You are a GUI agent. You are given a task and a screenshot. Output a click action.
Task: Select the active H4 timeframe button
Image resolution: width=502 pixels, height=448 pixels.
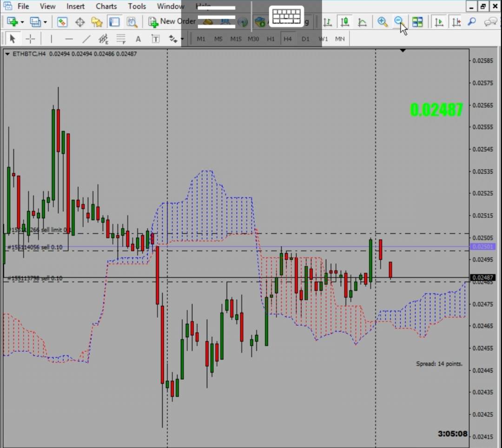click(x=288, y=39)
